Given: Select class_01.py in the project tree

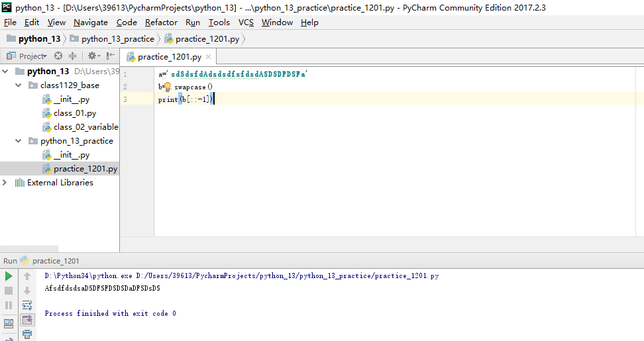Looking at the screenshot, I should point(75,113).
